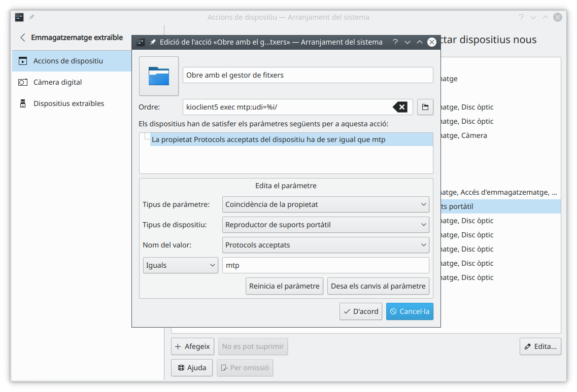Select Dispositius extraïbles in the sidebar
Viewport: 577px width, 392px height.
click(69, 103)
